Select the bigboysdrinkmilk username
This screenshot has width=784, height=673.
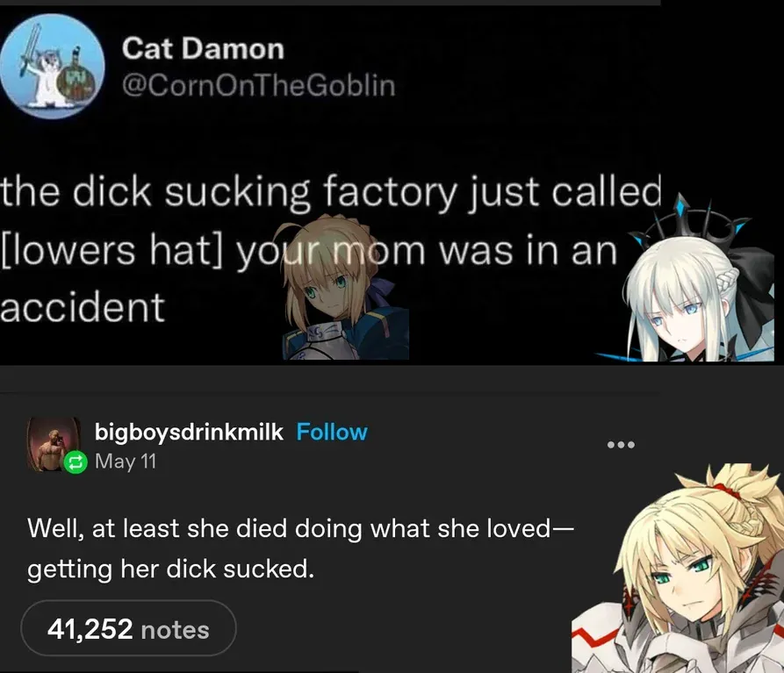coord(189,433)
